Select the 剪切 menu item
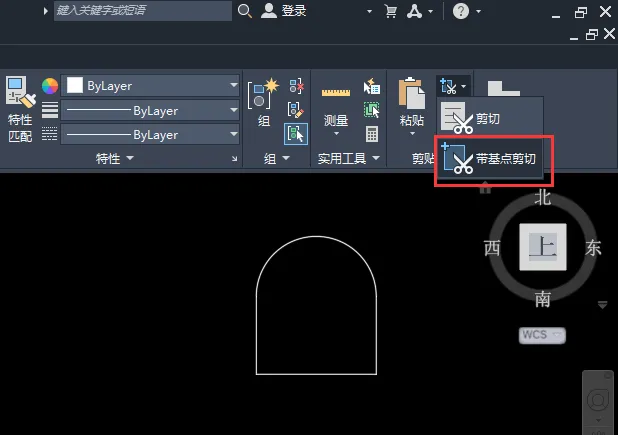 click(x=490, y=118)
